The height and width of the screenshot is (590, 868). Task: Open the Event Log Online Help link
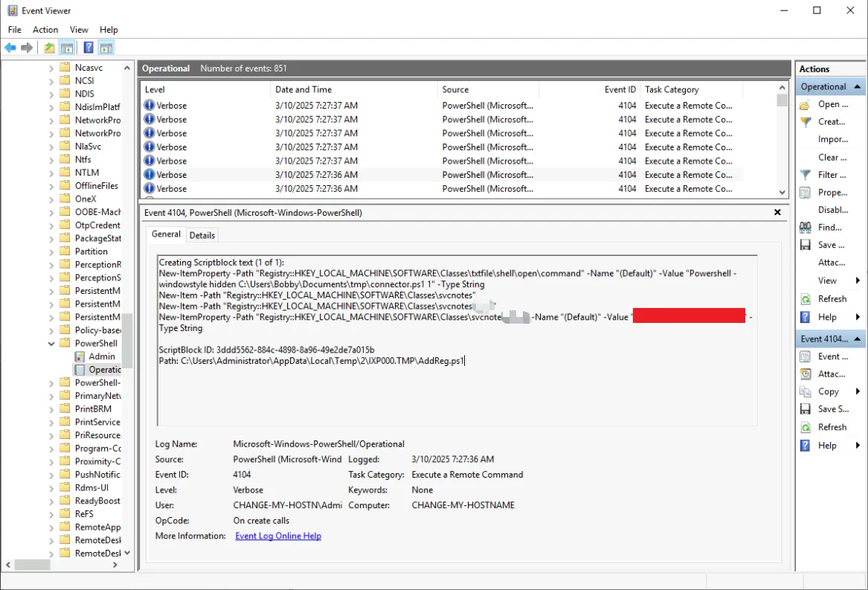point(278,536)
